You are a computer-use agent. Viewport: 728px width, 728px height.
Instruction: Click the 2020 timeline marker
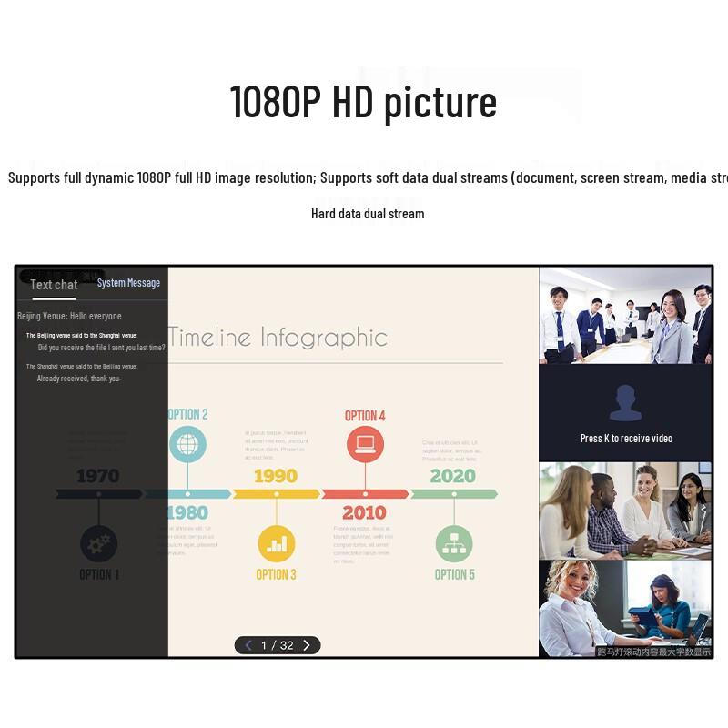click(452, 476)
